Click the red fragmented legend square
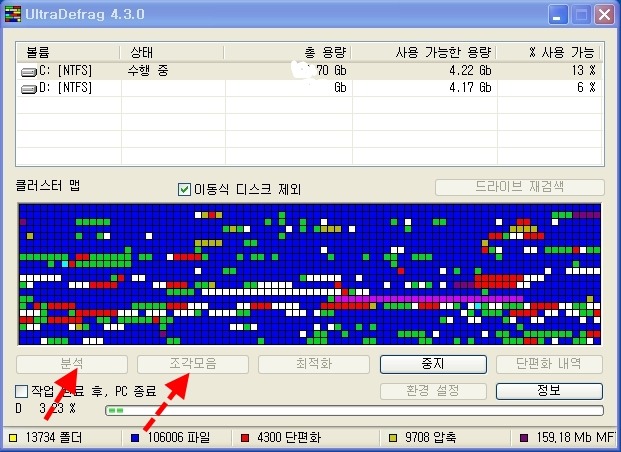Screen dimensions: 621x452 point(245,438)
